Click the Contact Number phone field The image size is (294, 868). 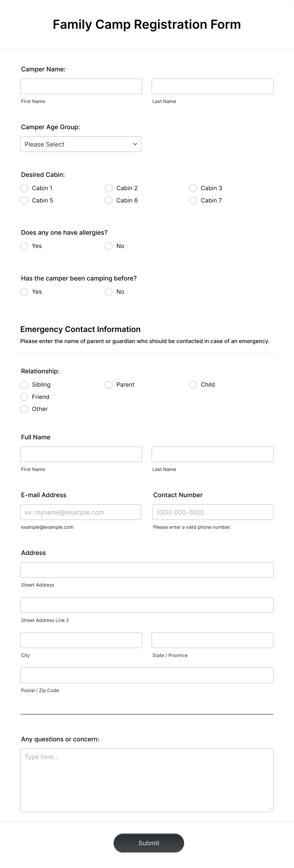(x=212, y=512)
